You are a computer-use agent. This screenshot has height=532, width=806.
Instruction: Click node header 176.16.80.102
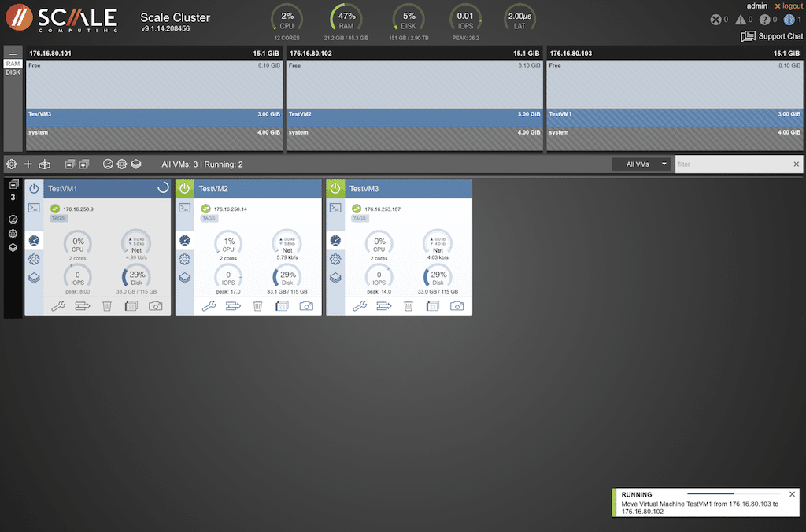[414, 54]
